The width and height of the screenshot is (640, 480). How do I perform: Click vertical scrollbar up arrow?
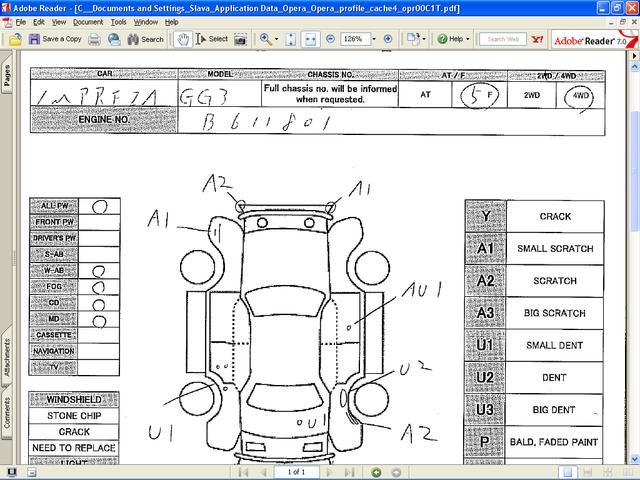coord(635,66)
